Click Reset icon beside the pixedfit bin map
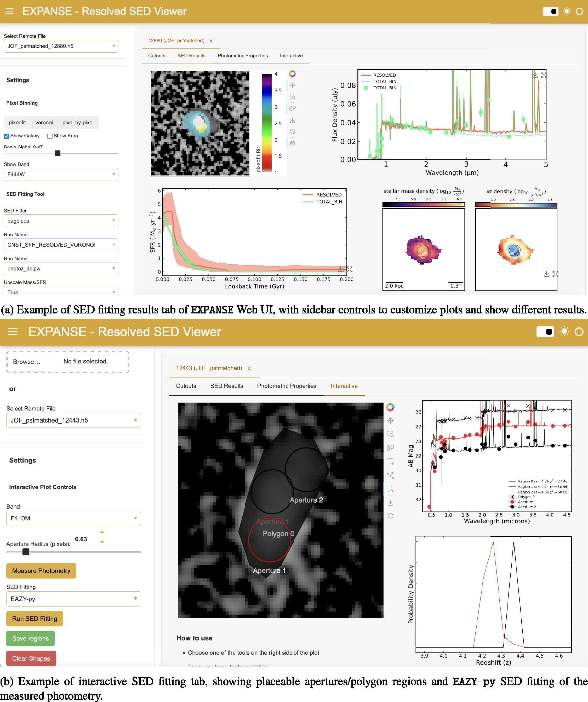This screenshot has width=588, height=702. coord(292,132)
